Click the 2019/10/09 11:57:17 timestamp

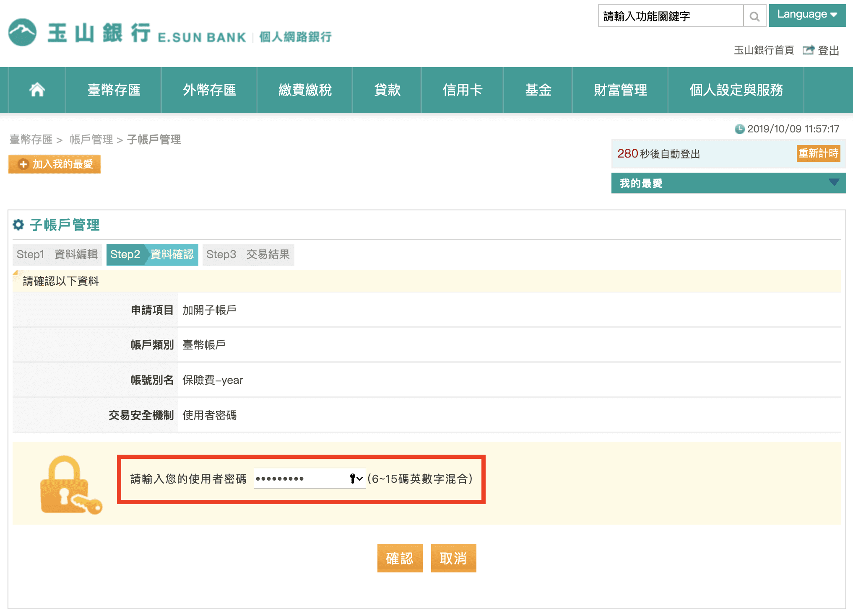(x=793, y=129)
